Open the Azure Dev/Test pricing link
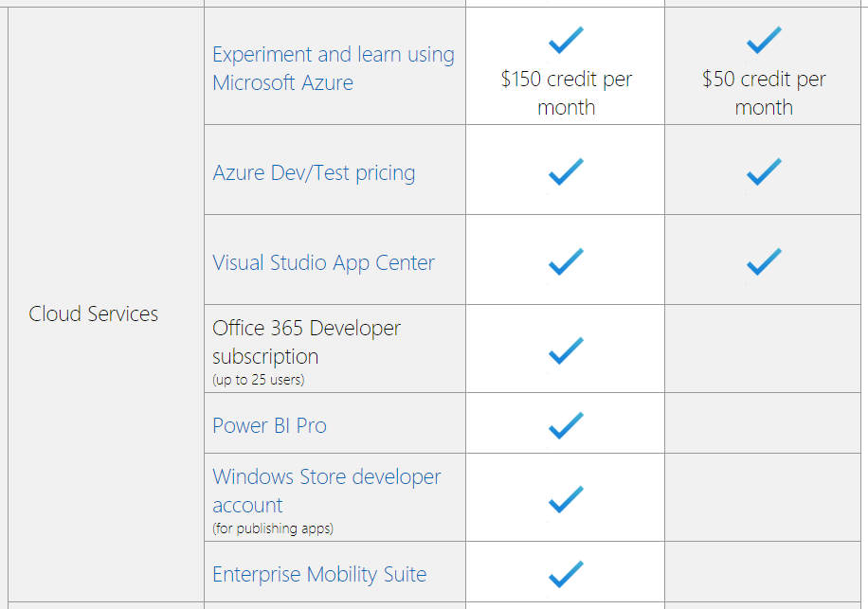 (x=314, y=173)
